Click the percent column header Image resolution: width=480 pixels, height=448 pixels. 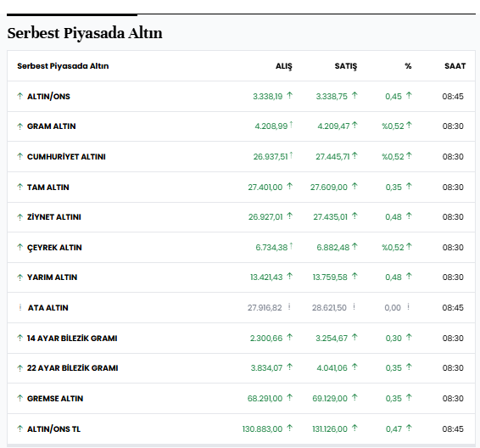click(x=408, y=66)
